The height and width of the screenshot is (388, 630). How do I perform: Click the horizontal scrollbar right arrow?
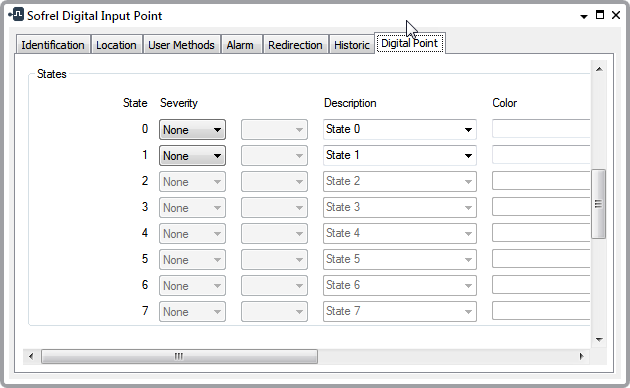[581, 356]
